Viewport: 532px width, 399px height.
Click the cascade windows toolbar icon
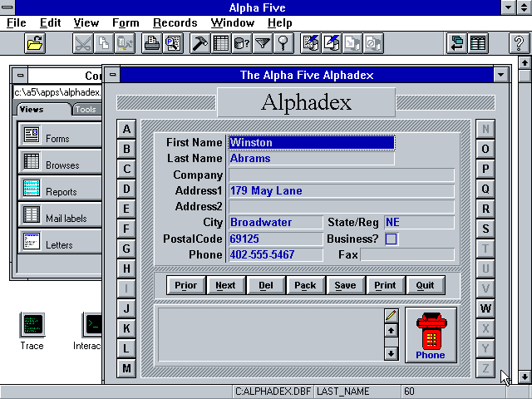457,43
